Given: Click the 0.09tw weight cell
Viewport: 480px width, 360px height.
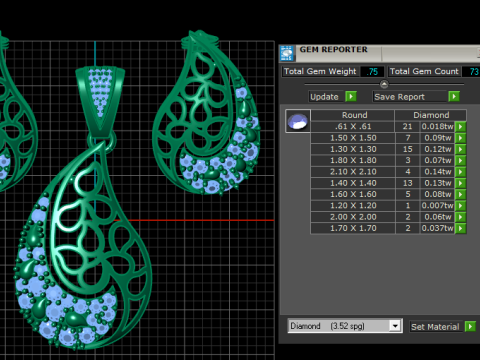Looking at the screenshot, I should coord(437,138).
